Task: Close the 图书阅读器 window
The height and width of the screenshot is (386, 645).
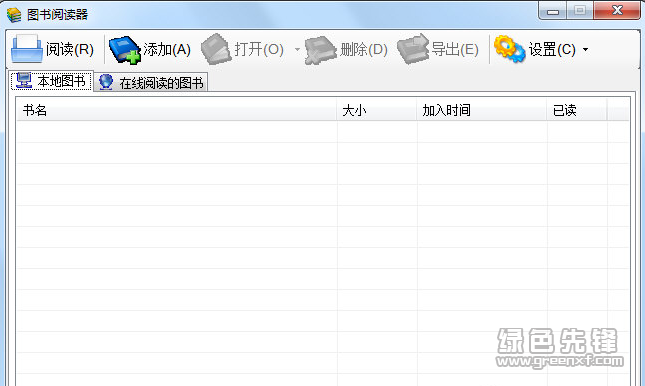Action: click(x=617, y=10)
